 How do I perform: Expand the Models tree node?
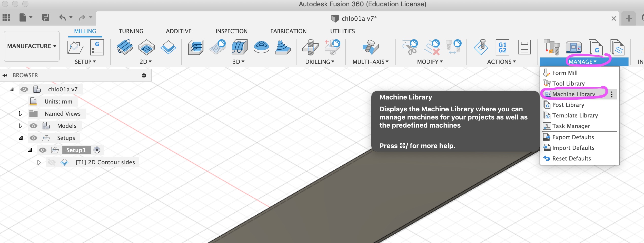(x=21, y=126)
